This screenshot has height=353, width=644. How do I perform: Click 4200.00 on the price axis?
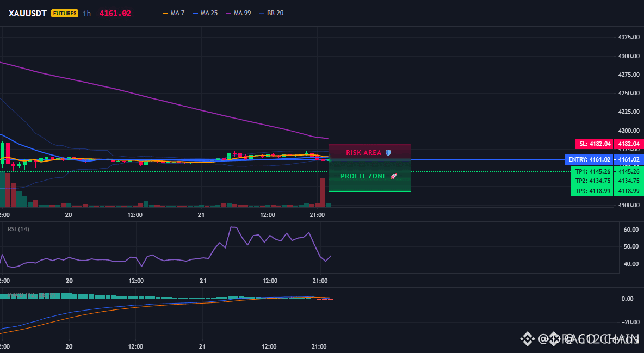(x=629, y=131)
